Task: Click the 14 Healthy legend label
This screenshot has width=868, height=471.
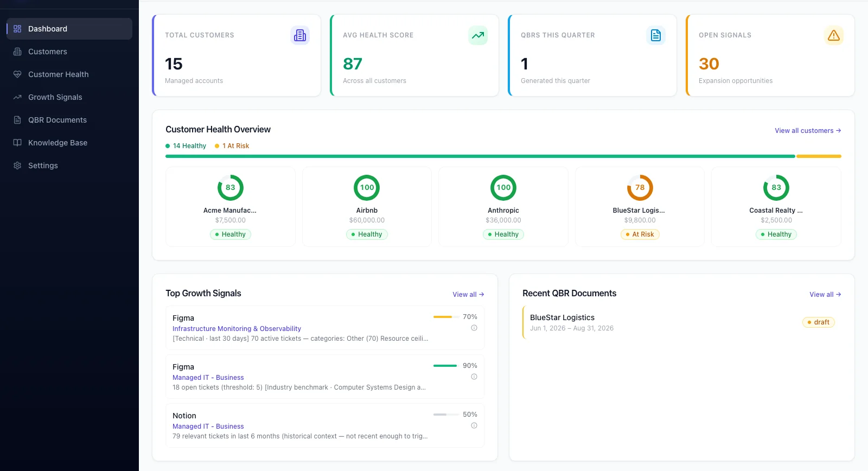Action: (186, 146)
